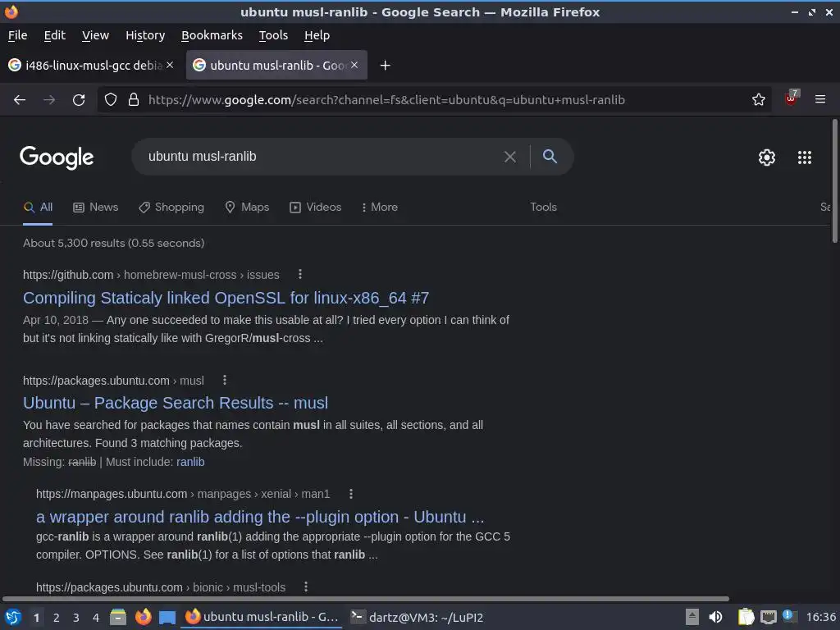The image size is (840, 630).
Task: Go to Google homepage via logo
Action: click(x=57, y=157)
